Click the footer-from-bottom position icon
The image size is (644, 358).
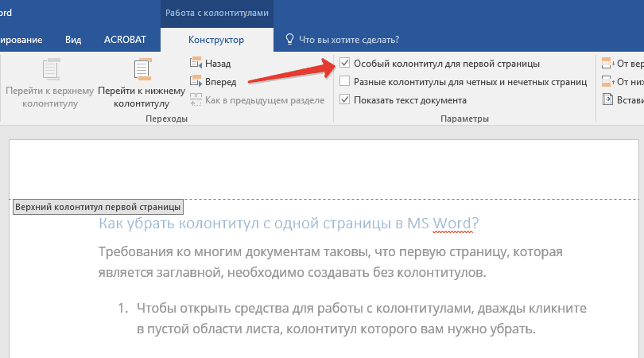click(x=607, y=81)
